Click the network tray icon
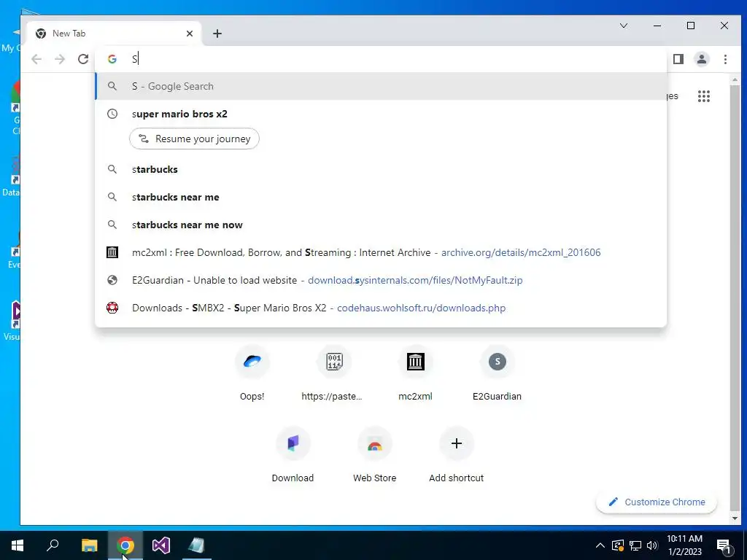Viewport: 747px width, 560px height. (x=635, y=545)
